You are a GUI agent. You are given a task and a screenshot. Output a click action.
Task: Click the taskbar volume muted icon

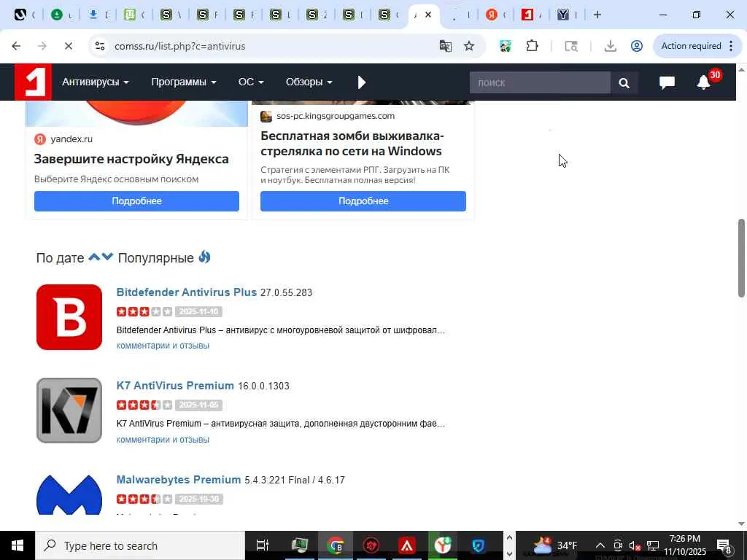[635, 545]
